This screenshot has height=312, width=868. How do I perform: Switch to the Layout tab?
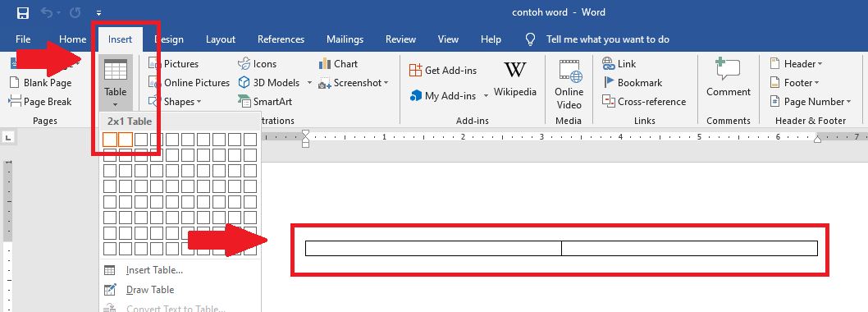tap(221, 39)
